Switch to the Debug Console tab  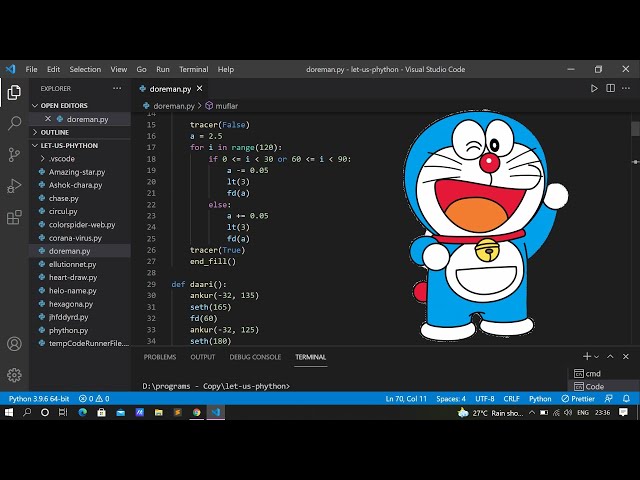255,357
